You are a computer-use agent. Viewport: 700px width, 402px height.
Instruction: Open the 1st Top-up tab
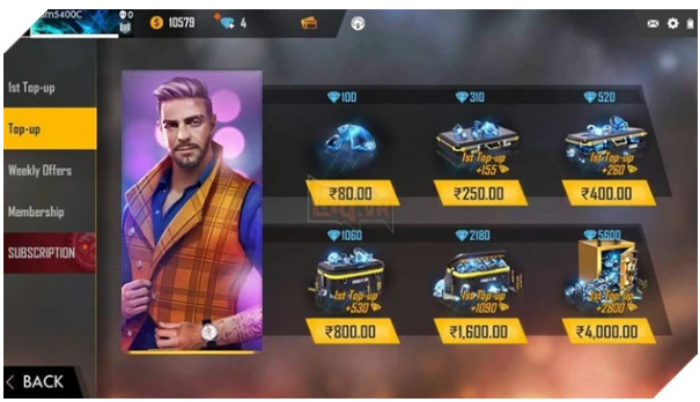click(x=50, y=87)
